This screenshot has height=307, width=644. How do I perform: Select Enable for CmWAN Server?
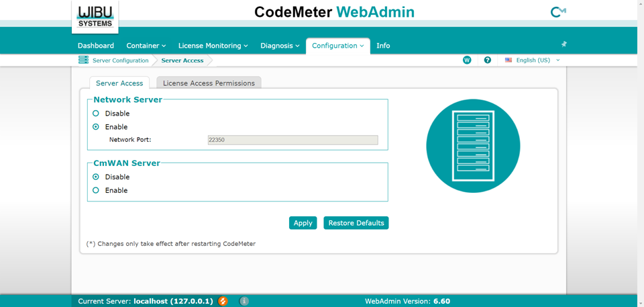[96, 191]
